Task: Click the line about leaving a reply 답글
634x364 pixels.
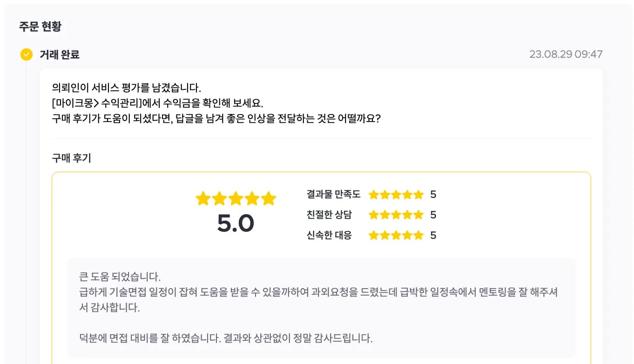Action: [216, 119]
